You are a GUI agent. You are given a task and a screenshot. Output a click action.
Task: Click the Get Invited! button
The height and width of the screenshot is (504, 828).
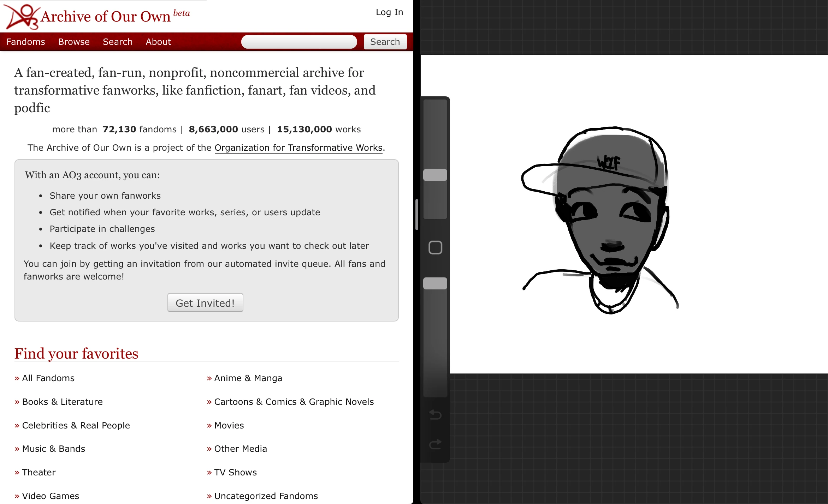coord(205,303)
